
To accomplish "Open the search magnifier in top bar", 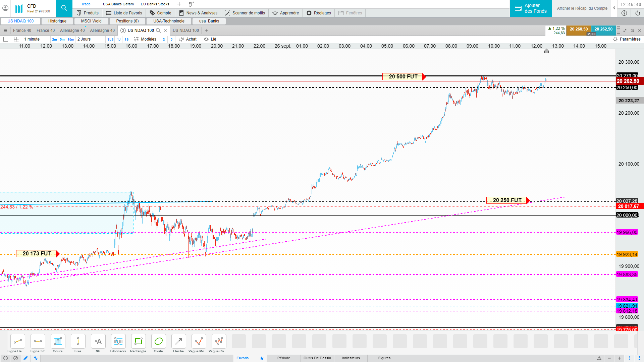I will (x=64, y=8).
